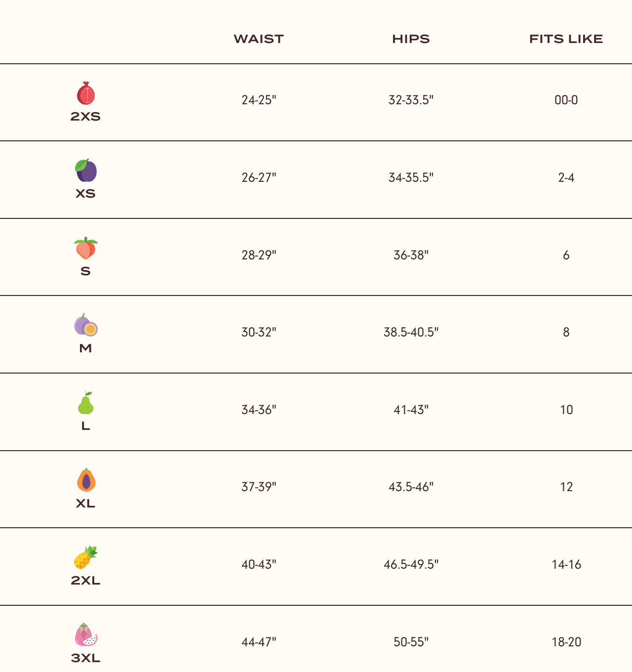632x672 pixels.
Task: Select the 3XL size label
Action: point(85,658)
